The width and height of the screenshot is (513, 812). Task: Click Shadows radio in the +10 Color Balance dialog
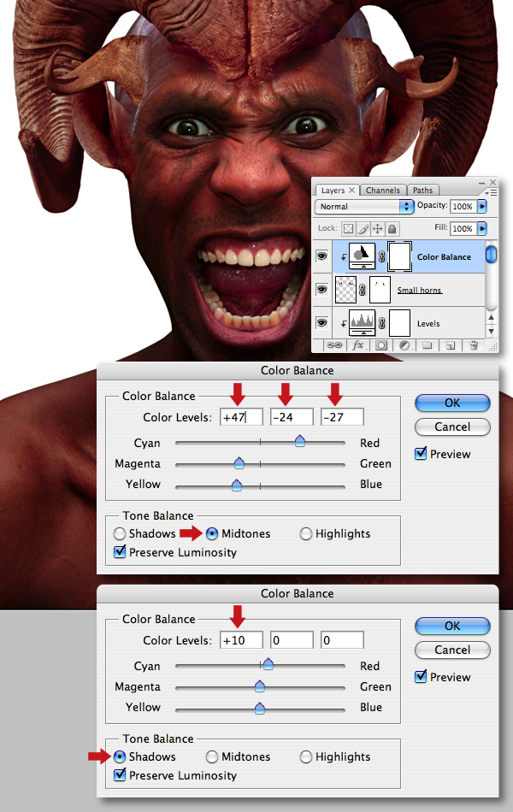pos(120,756)
